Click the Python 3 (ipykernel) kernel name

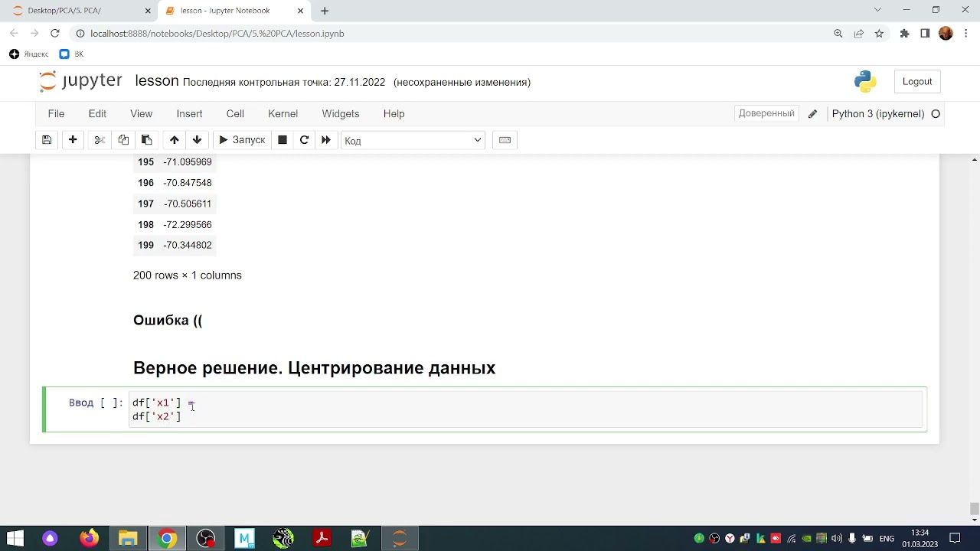(878, 114)
